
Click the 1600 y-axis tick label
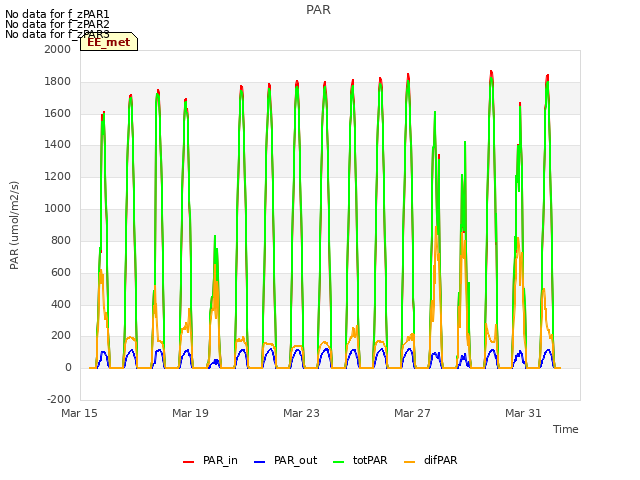coord(58,113)
